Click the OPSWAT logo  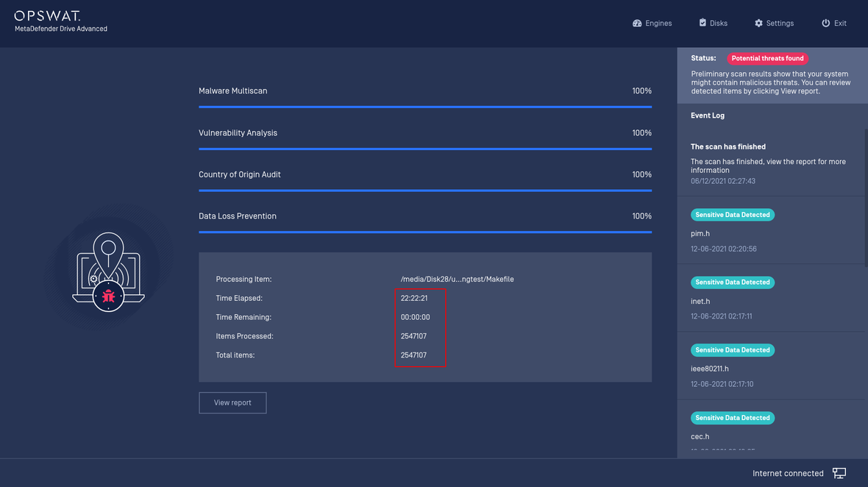48,16
